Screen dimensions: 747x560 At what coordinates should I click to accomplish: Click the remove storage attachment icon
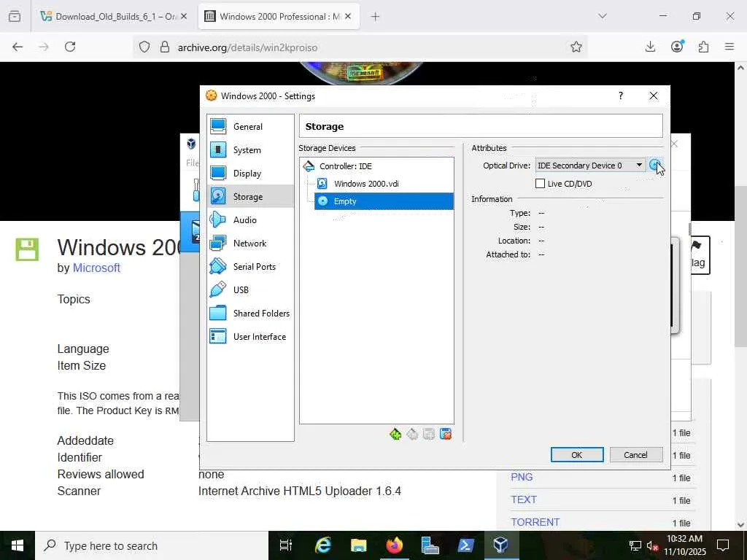[x=446, y=434]
